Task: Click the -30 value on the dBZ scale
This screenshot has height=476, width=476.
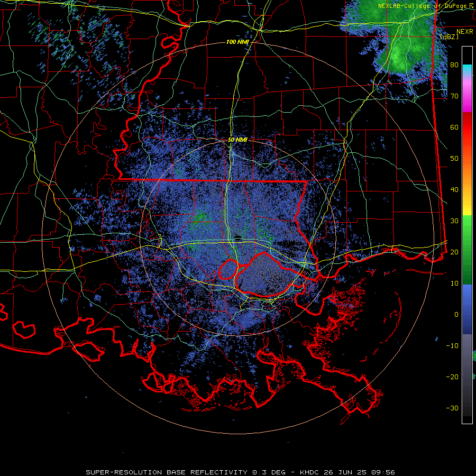Action: coord(452,408)
